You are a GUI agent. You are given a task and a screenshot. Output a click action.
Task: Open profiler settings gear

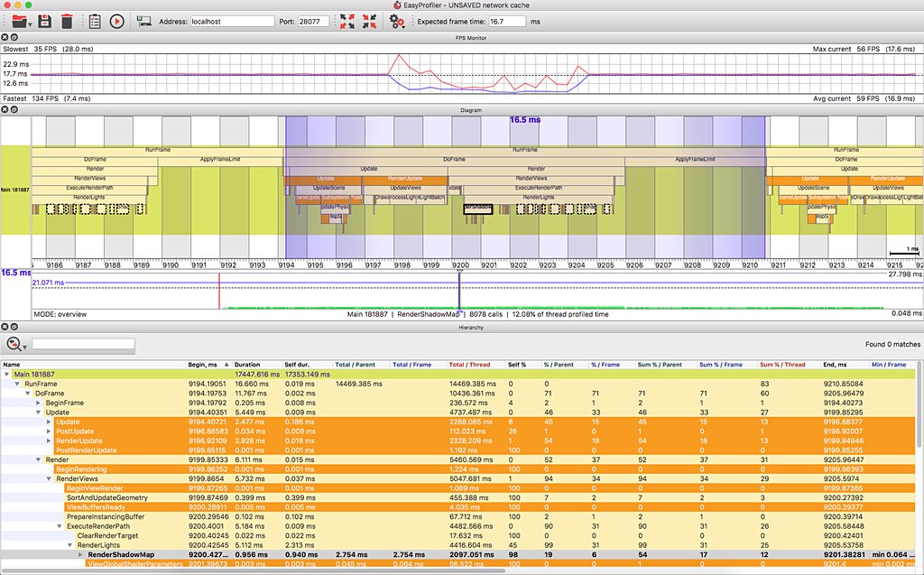pyautogui.click(x=397, y=20)
